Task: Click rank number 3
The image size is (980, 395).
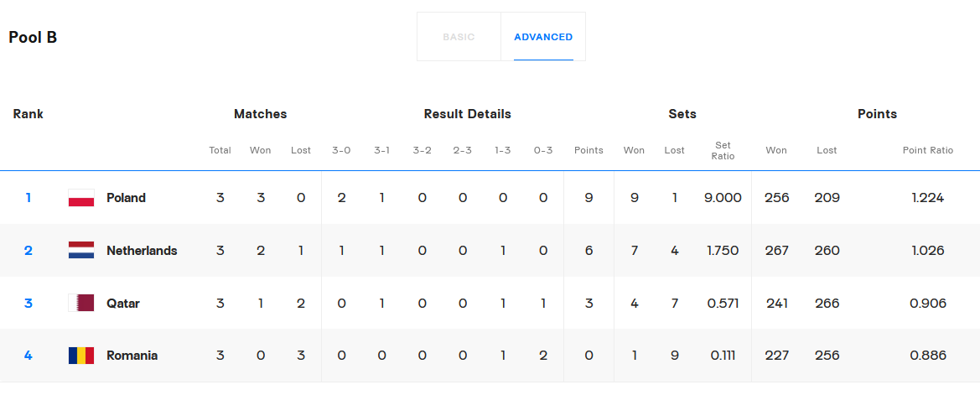Action: coord(29,304)
